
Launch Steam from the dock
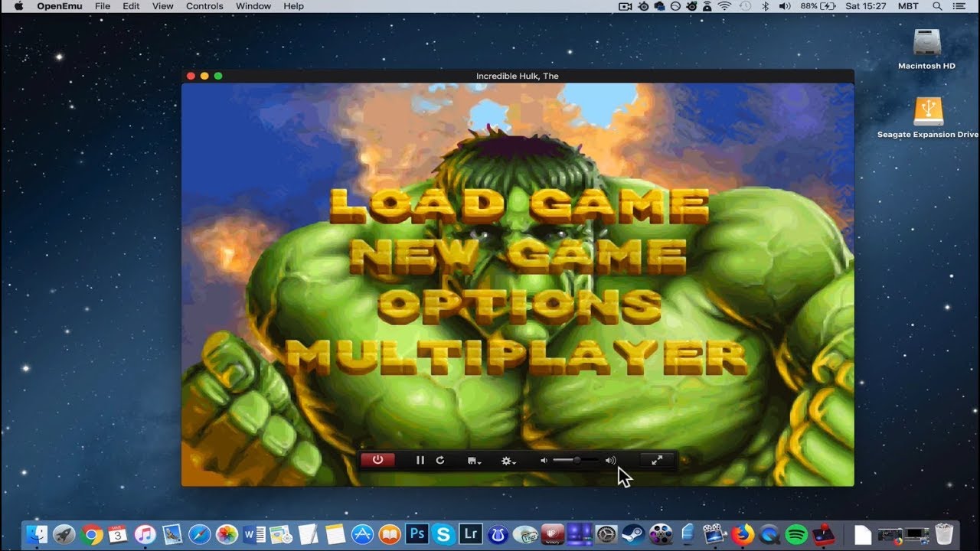pyautogui.click(x=633, y=534)
